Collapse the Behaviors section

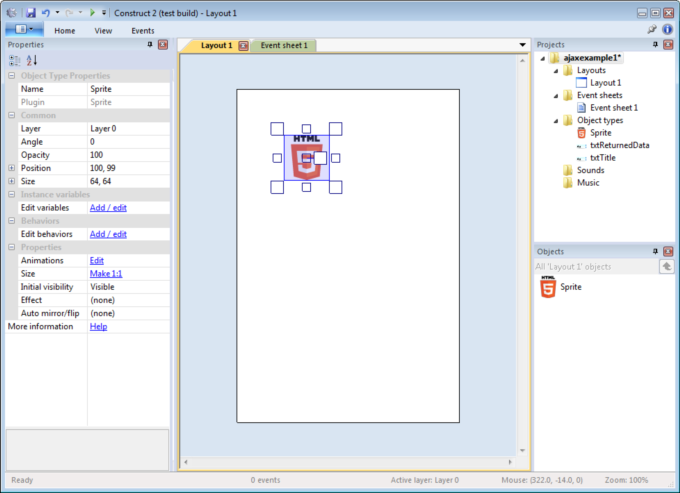pyautogui.click(x=12, y=221)
